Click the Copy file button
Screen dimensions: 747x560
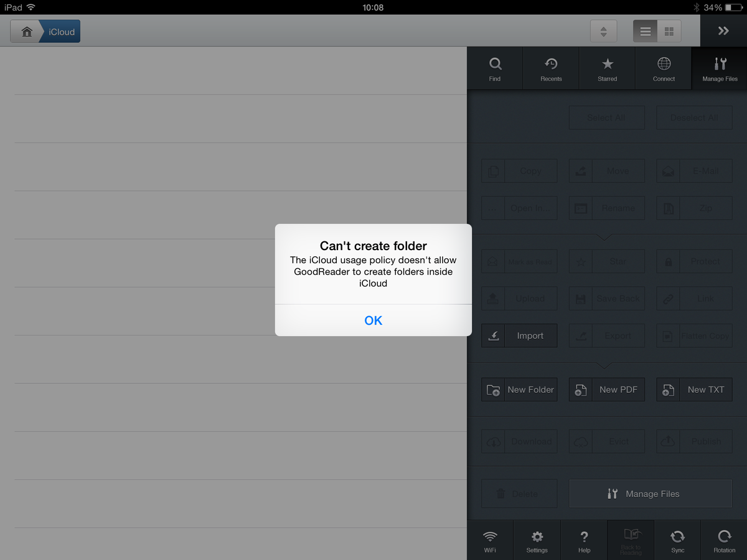(519, 171)
